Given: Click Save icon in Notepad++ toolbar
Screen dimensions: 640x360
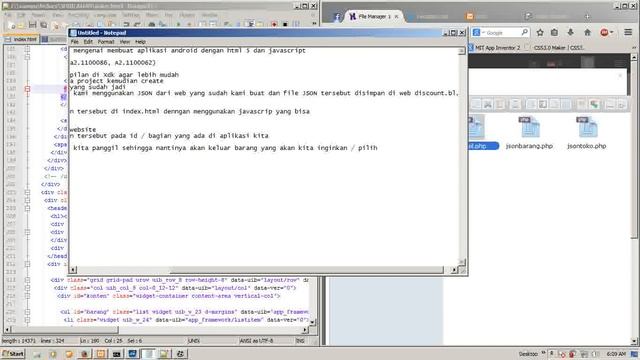Looking at the screenshot, I should click(33, 25).
